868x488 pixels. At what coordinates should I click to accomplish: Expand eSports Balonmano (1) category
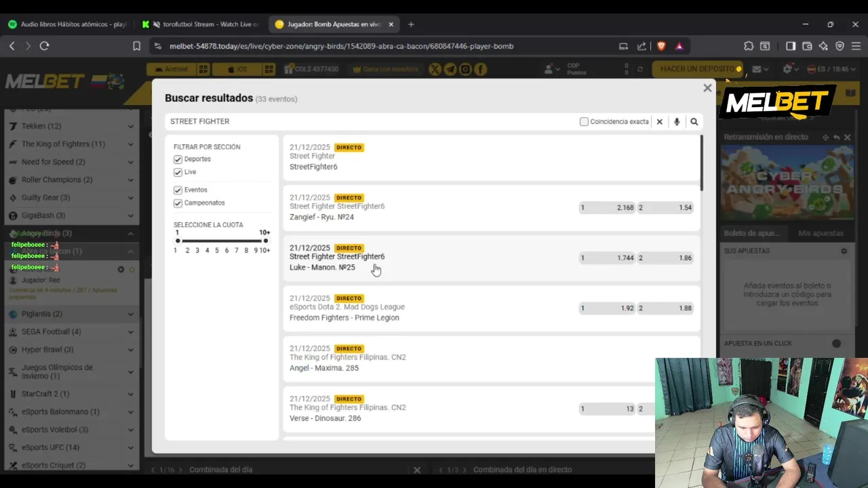pos(71,411)
